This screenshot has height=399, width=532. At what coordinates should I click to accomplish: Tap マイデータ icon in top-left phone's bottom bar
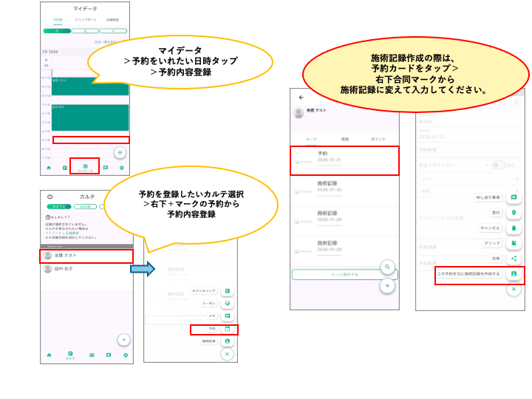85,167
